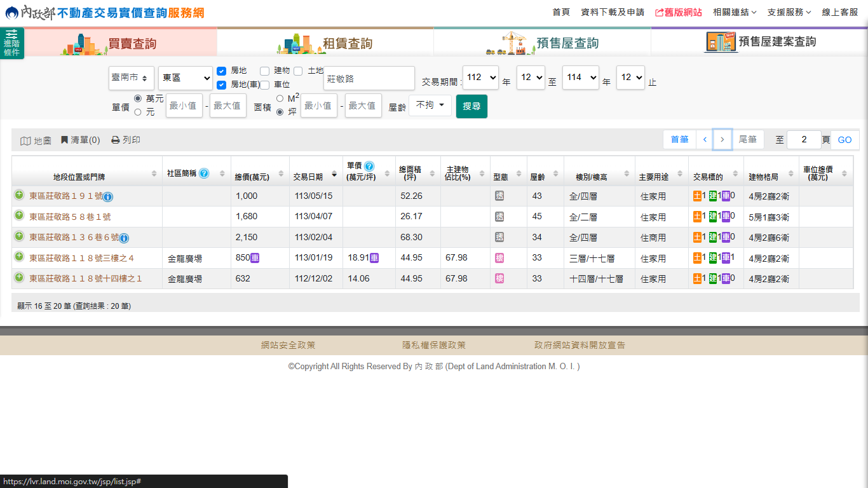Image resolution: width=868 pixels, height=488 pixels.
Task: Click help icon next to 社區簡稱 header
Action: [204, 173]
